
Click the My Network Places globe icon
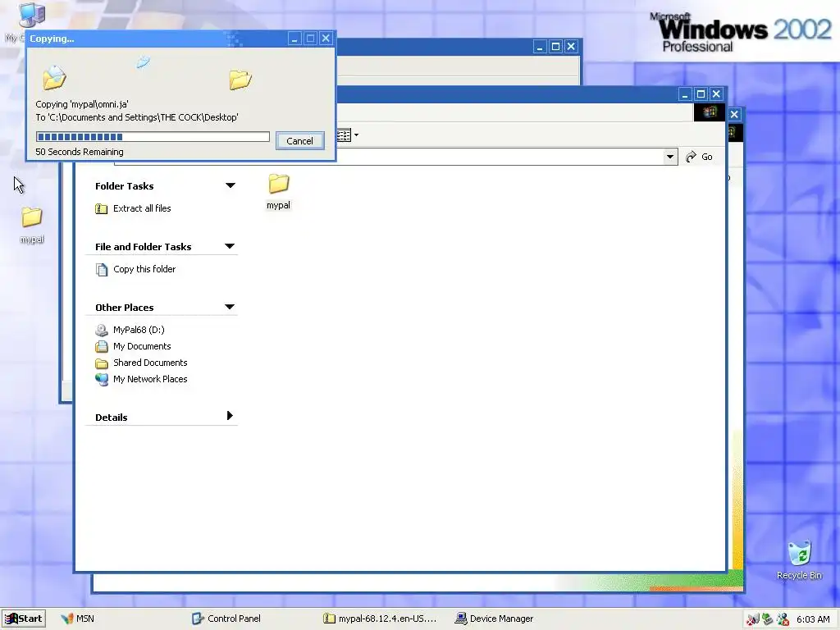pyautogui.click(x=101, y=379)
